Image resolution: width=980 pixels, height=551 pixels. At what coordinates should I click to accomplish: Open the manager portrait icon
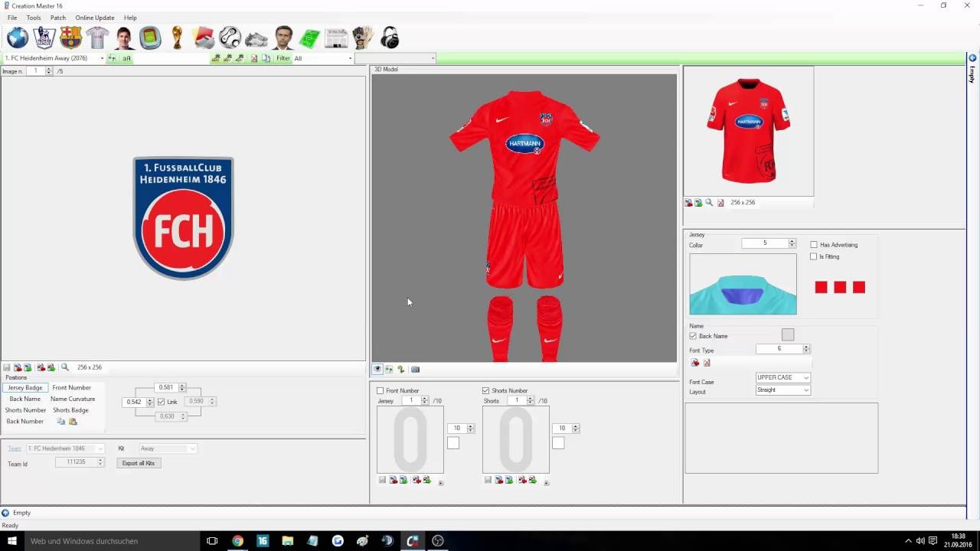pos(283,37)
